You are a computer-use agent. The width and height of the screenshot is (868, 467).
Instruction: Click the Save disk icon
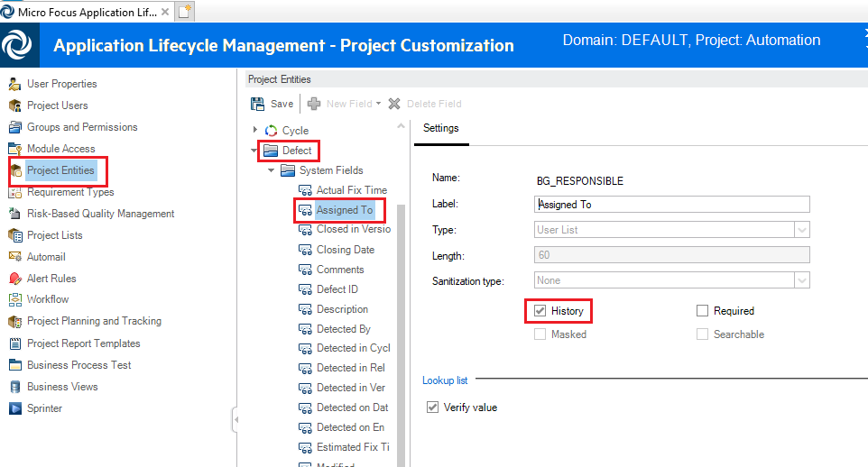pyautogui.click(x=257, y=104)
